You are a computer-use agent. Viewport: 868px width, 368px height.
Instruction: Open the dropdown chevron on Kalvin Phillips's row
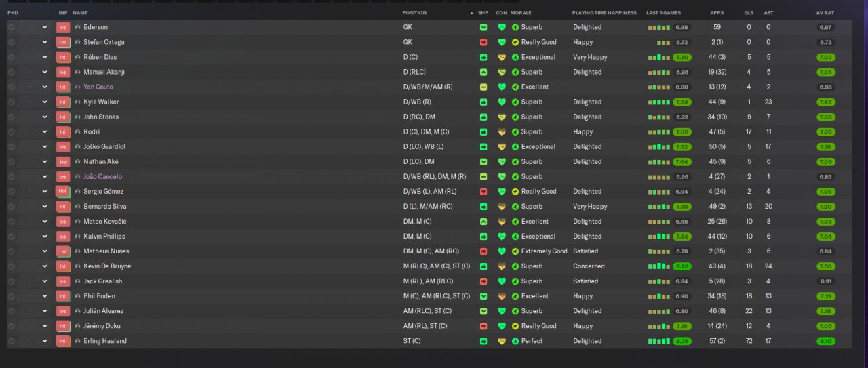[x=45, y=237]
